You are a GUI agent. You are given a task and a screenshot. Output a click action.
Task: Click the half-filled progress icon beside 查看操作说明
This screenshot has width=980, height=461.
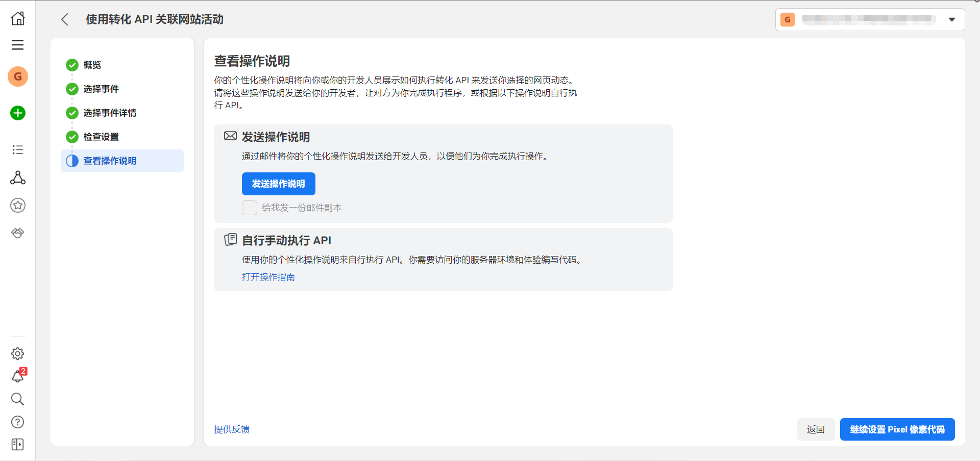pyautogui.click(x=72, y=161)
